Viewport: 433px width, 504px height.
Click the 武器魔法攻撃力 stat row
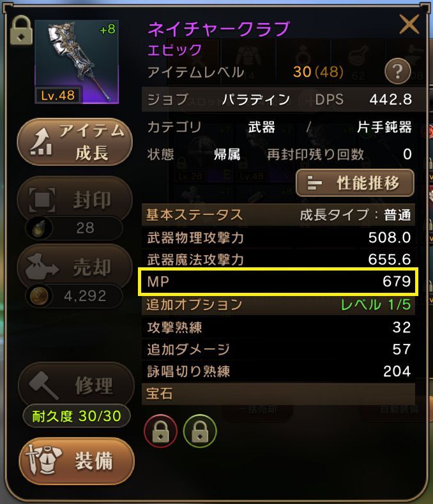click(278, 260)
